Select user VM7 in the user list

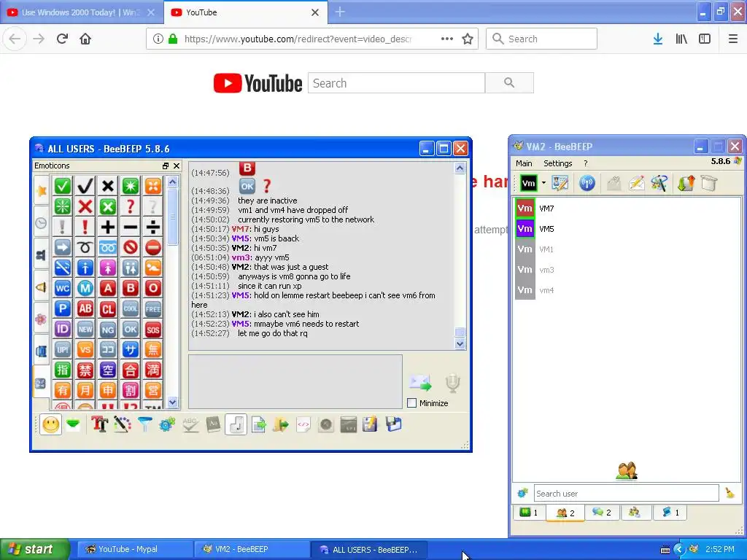[627, 208]
